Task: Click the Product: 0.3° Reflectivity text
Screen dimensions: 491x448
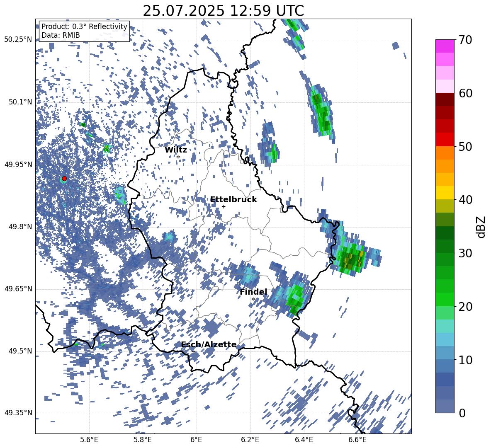Action: (x=84, y=26)
